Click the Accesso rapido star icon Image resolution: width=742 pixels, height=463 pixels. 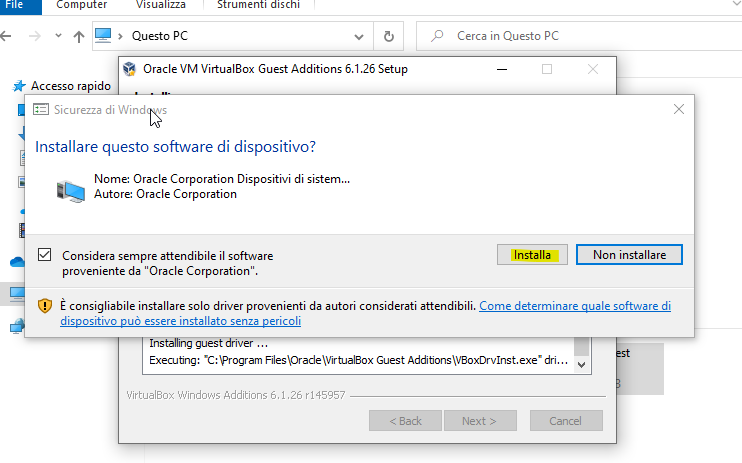[x=19, y=86]
